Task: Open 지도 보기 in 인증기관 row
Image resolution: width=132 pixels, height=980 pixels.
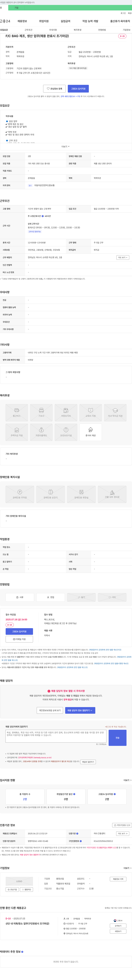Action: tap(123, 834)
